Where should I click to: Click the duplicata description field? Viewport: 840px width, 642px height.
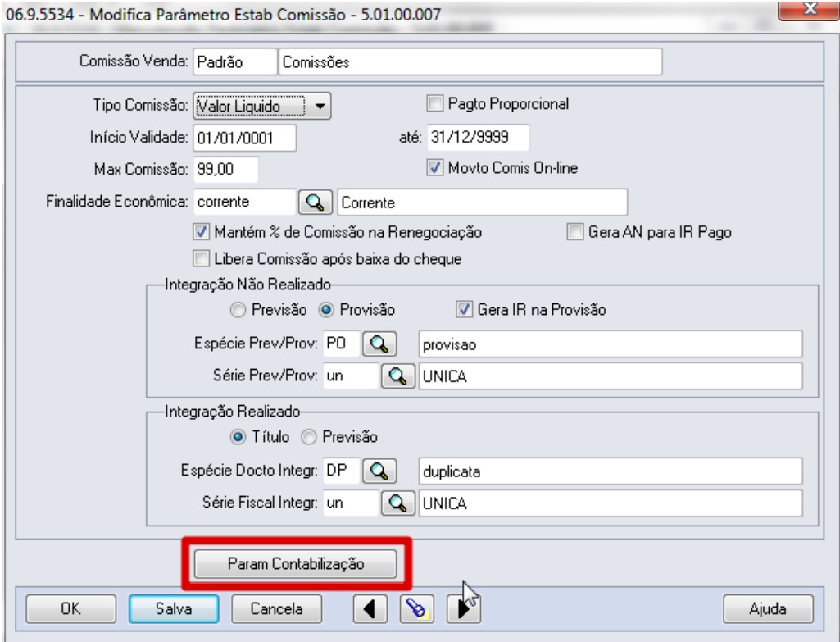pyautogui.click(x=611, y=471)
